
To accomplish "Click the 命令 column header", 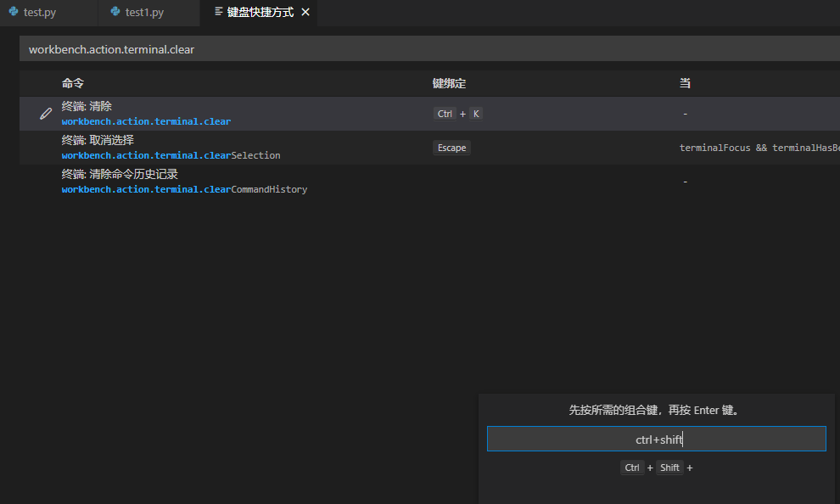I will point(73,83).
